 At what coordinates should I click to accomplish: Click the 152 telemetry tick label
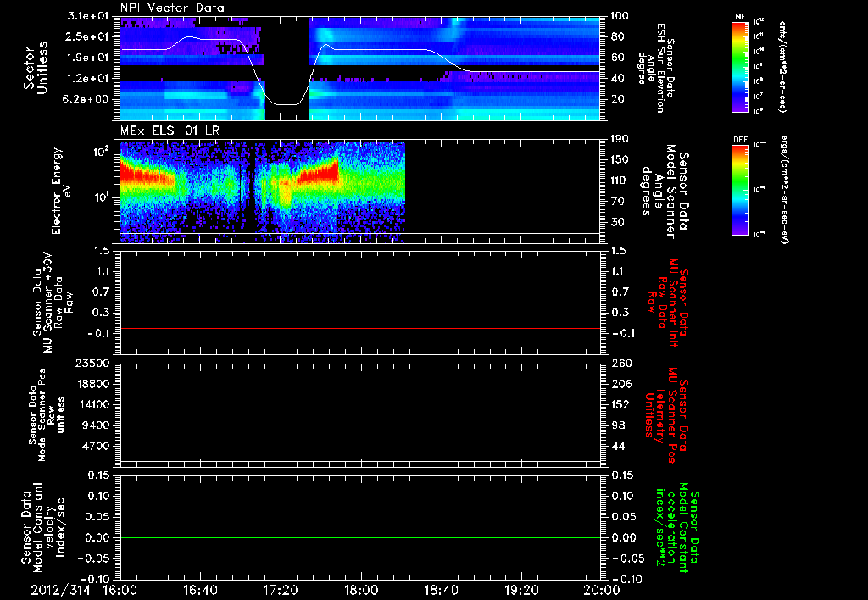621,404
